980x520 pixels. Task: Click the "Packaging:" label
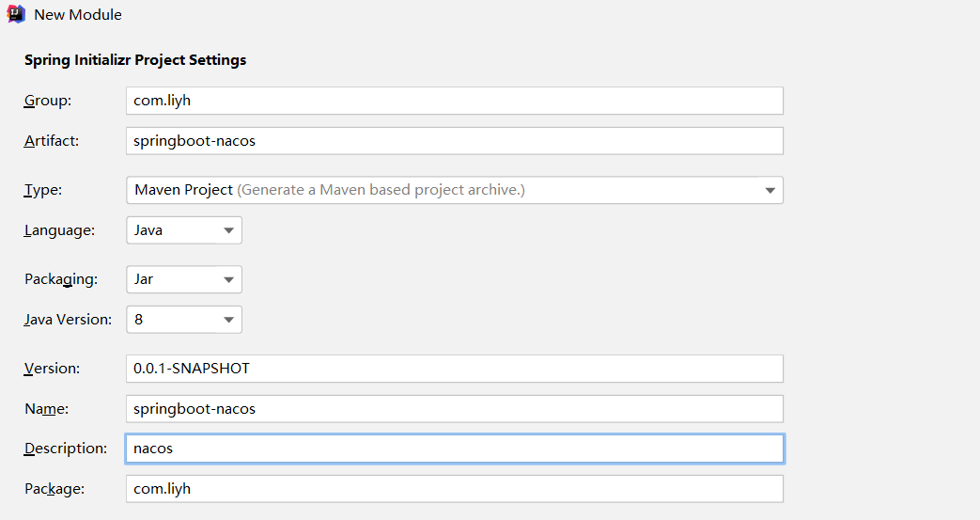(60, 279)
